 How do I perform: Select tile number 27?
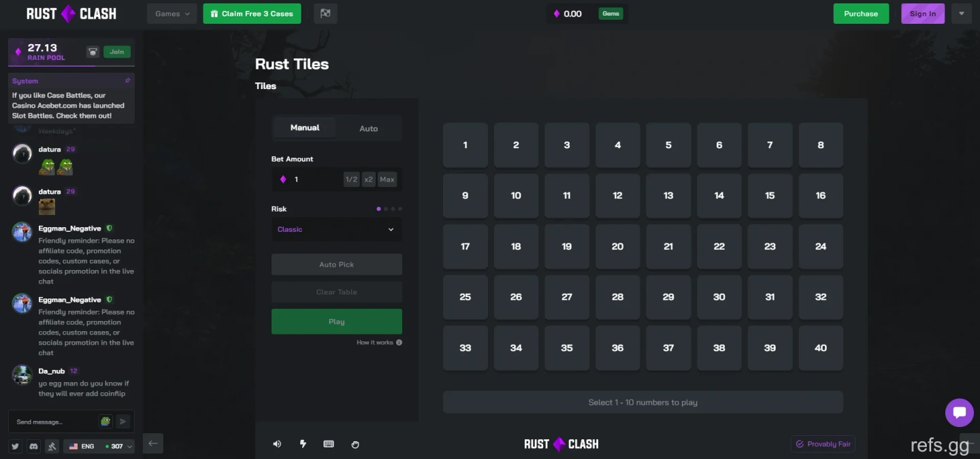click(567, 297)
